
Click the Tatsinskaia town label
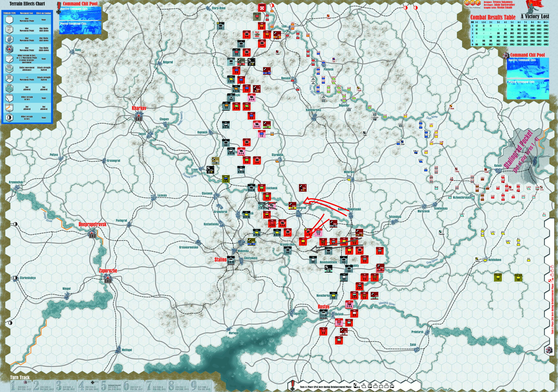(395, 217)
